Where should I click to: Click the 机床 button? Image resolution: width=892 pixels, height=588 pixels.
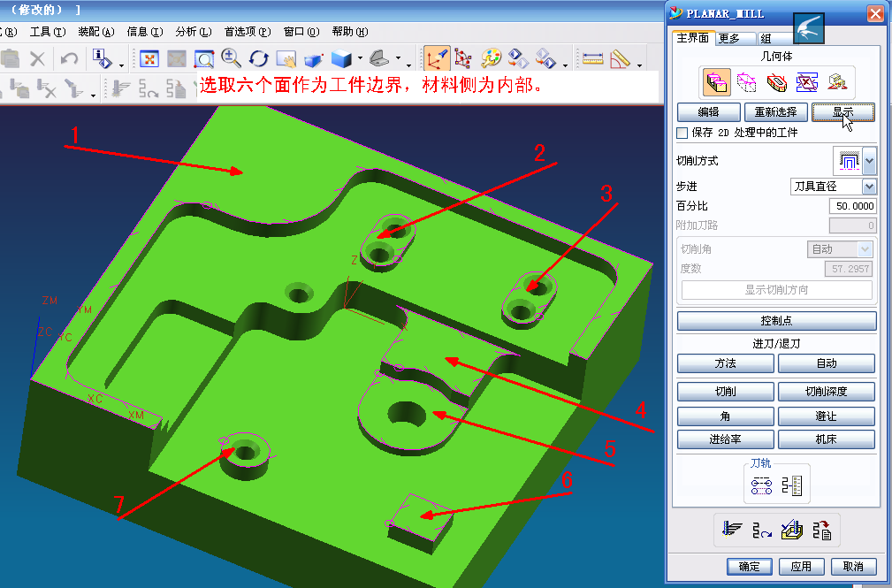click(826, 439)
